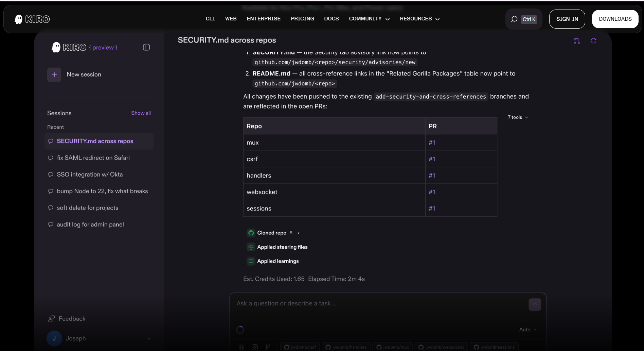Image resolution: width=644 pixels, height=351 pixels.
Task: Click the GitHub icon beside Cloned repo
Action: pyautogui.click(x=251, y=233)
